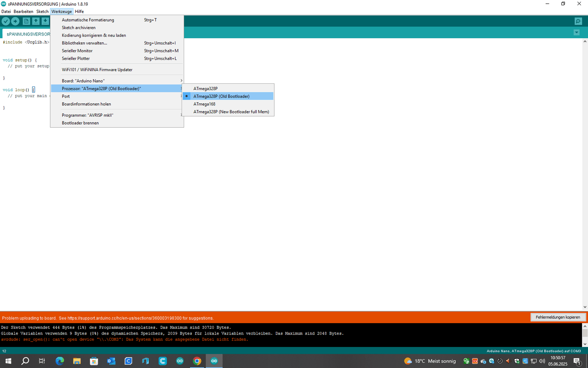Open the Serial Monitor magnifier icon

[x=578, y=21]
